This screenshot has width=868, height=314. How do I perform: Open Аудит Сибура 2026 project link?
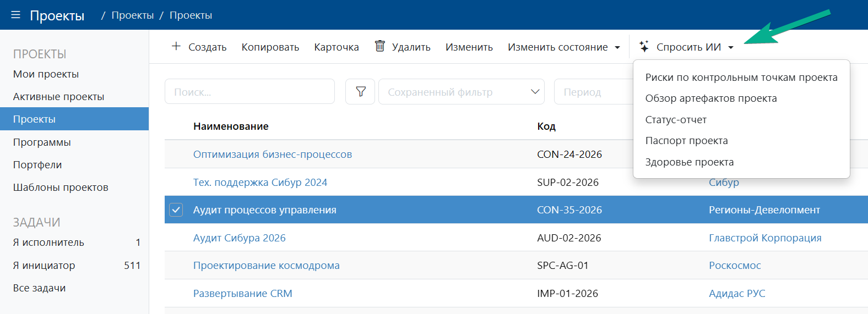coord(239,238)
